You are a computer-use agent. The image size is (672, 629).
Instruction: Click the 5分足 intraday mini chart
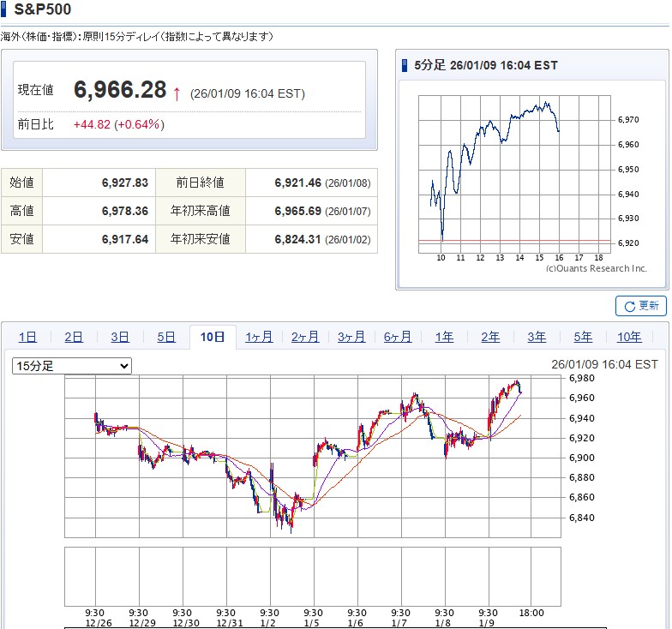point(514,171)
